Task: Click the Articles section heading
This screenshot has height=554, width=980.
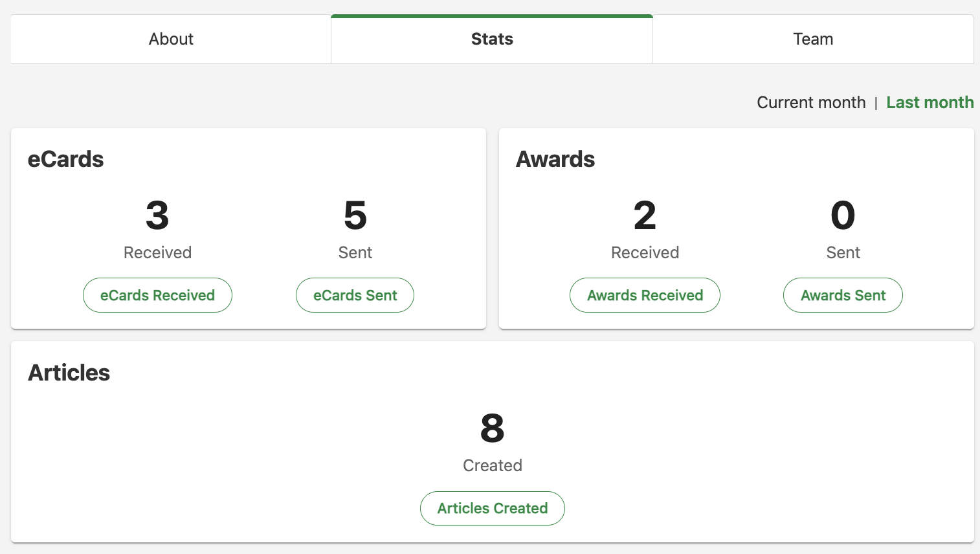Action: tap(69, 373)
